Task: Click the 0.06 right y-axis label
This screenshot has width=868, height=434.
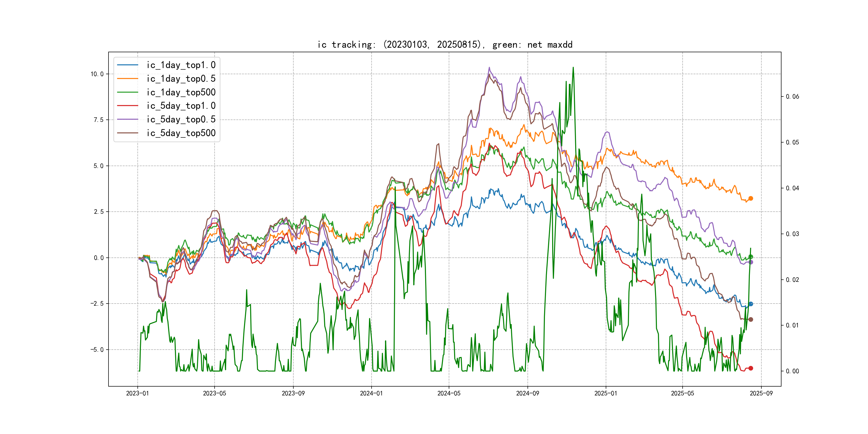Action: click(x=792, y=97)
